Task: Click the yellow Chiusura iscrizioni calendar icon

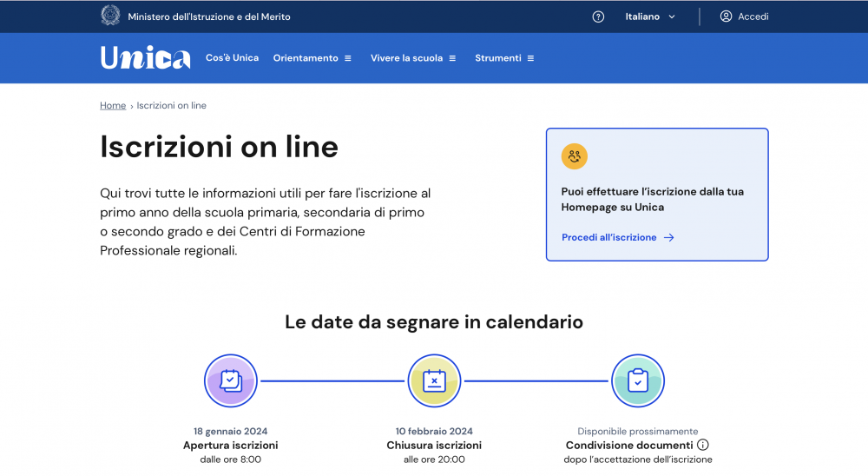Action: pos(435,380)
